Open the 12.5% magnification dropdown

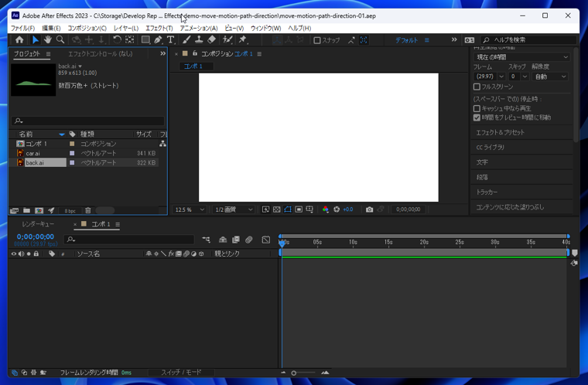click(190, 210)
